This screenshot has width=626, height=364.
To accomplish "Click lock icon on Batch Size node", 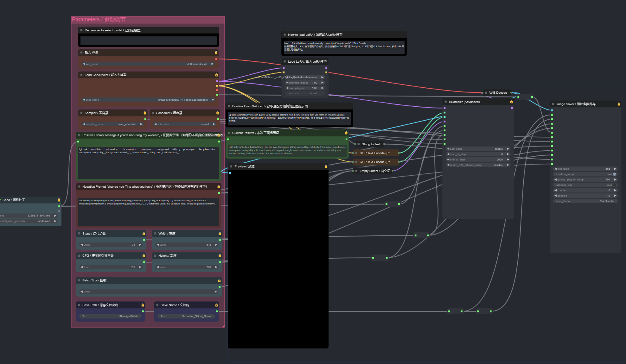I will pyautogui.click(x=219, y=280).
